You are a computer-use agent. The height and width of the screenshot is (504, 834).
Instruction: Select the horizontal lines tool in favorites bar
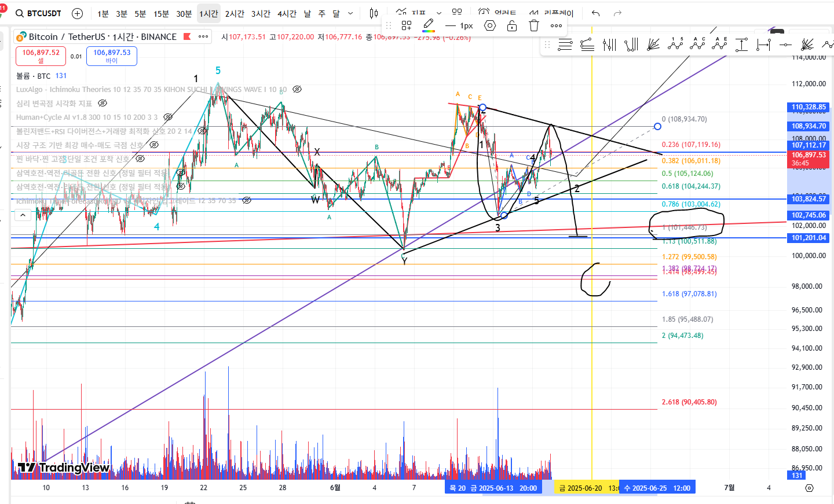coord(565,45)
